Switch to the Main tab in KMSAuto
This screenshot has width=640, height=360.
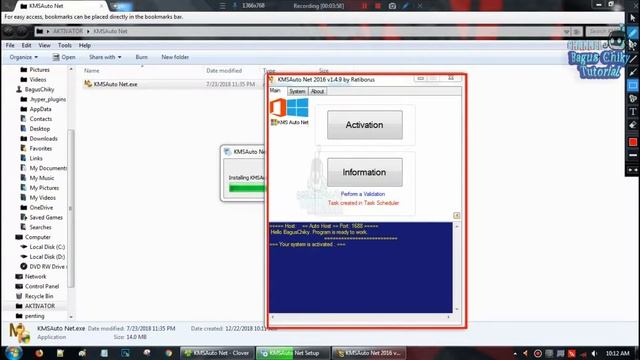(x=276, y=91)
